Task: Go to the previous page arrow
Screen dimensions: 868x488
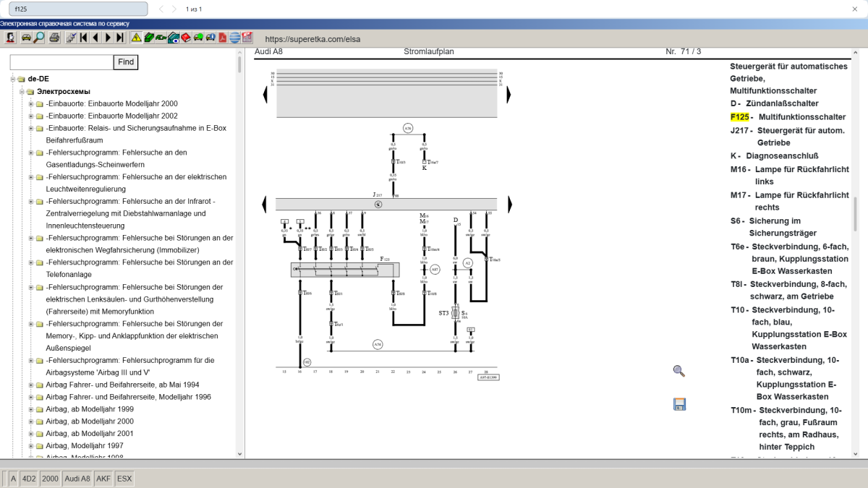Action: pos(95,38)
